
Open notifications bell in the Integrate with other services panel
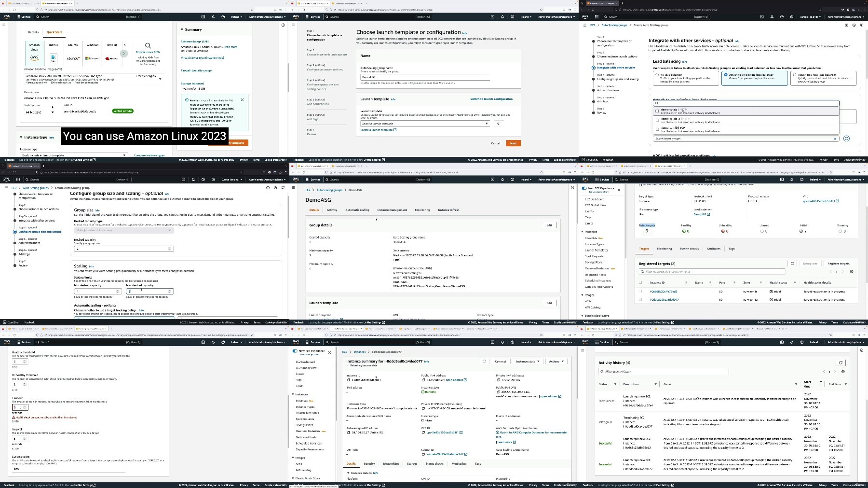[772, 17]
